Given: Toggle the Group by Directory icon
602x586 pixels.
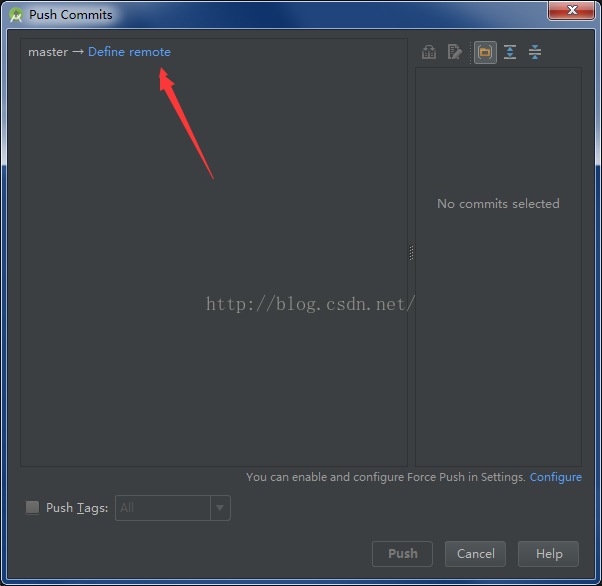Looking at the screenshot, I should click(x=485, y=52).
